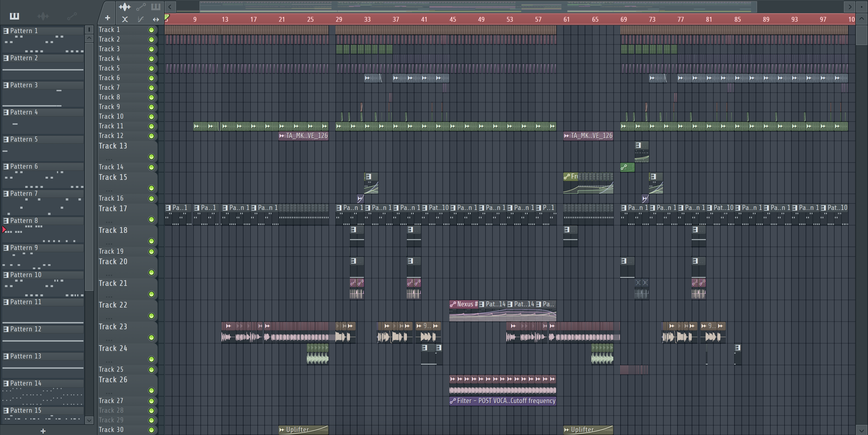
Task: Open clip menu of P..1 pattern clip
Action: pos(539,208)
